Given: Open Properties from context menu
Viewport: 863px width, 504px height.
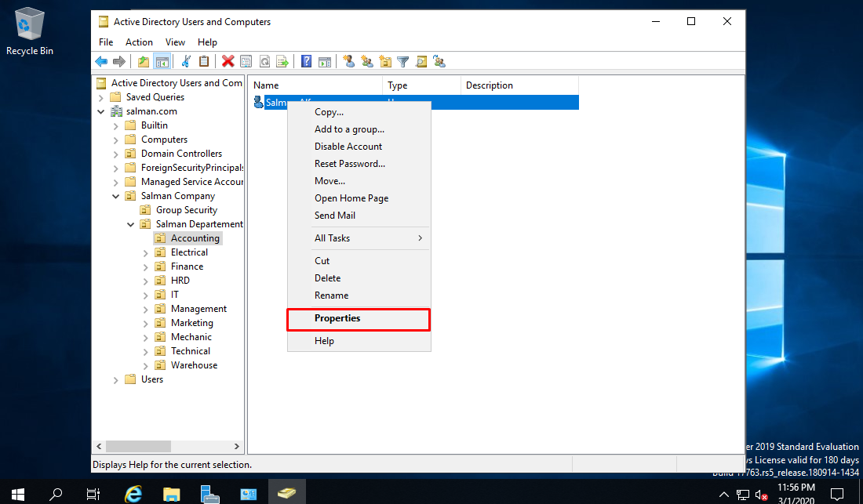Looking at the screenshot, I should (x=359, y=318).
